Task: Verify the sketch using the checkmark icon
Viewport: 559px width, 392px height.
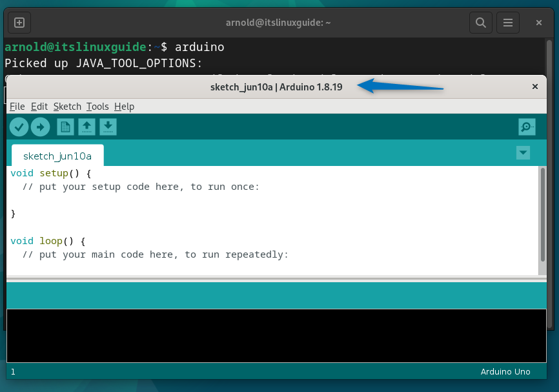Action: (x=19, y=127)
